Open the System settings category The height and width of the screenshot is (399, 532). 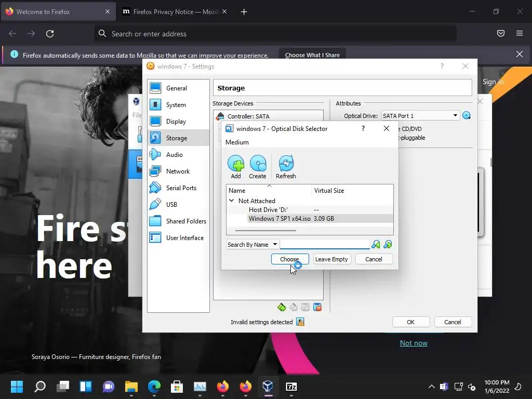[x=179, y=105]
